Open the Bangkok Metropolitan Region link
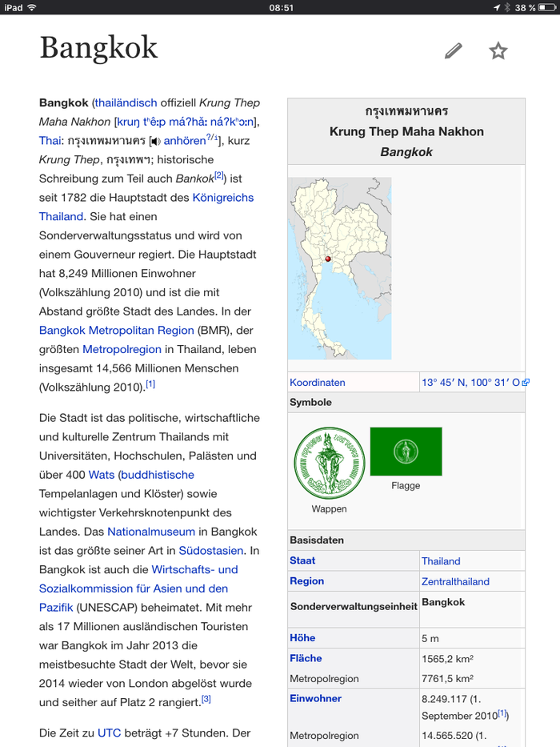Image resolution: width=560 pixels, height=747 pixels. tap(117, 331)
